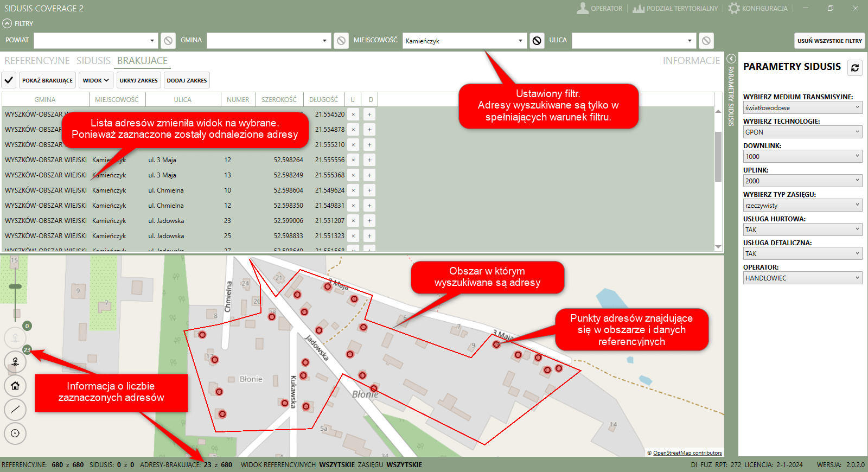
Task: Click the home icon button on map
Action: point(15,386)
